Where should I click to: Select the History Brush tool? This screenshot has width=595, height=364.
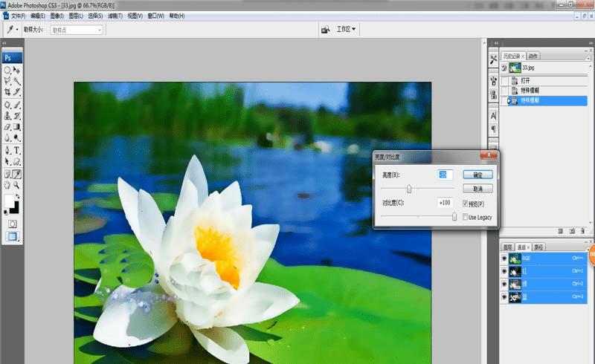coord(16,116)
